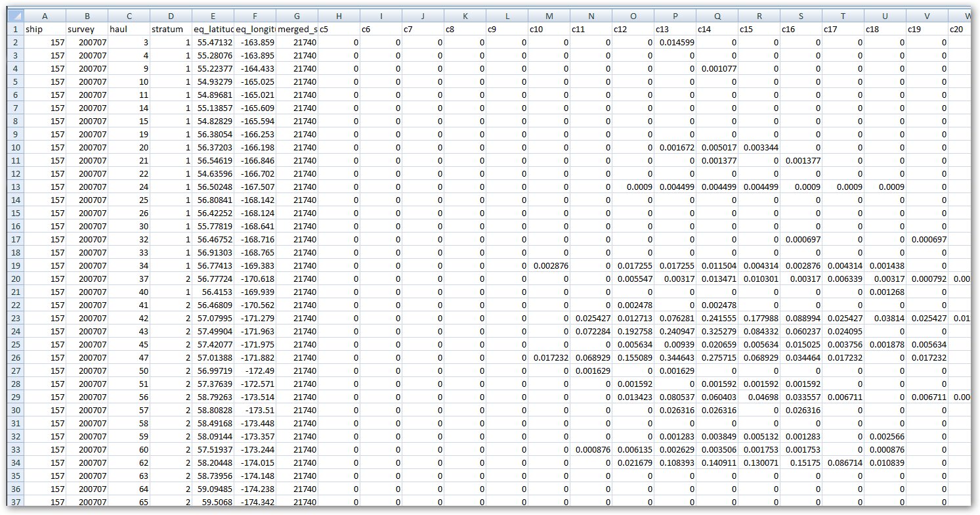The image size is (980, 515).
Task: Select haul value 47
Action: click(x=129, y=357)
